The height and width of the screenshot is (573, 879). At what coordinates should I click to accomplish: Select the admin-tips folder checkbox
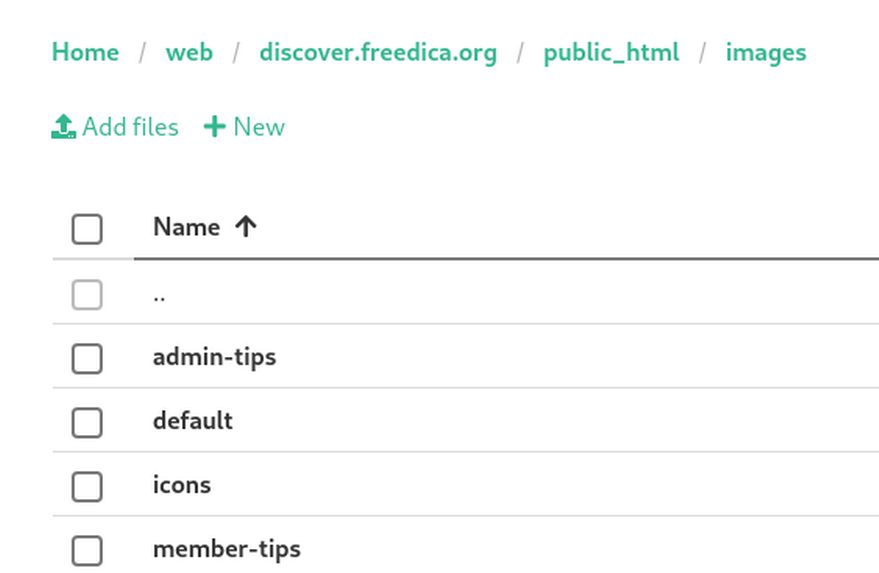tap(87, 358)
